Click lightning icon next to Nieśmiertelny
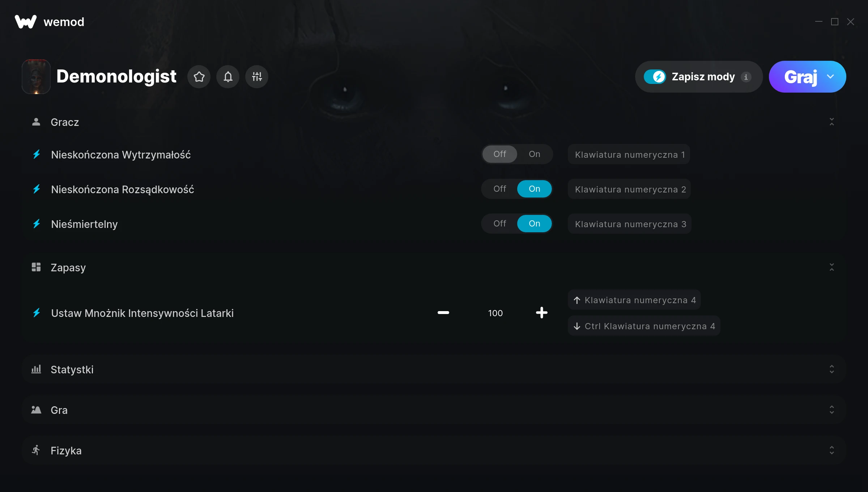This screenshot has width=868, height=492. click(37, 224)
